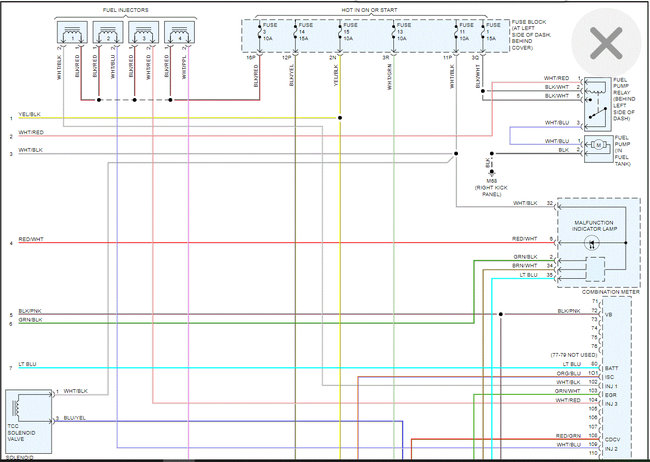The width and height of the screenshot is (650, 462).
Task: Click fuel injector 1 coil symbol
Action: (x=73, y=32)
